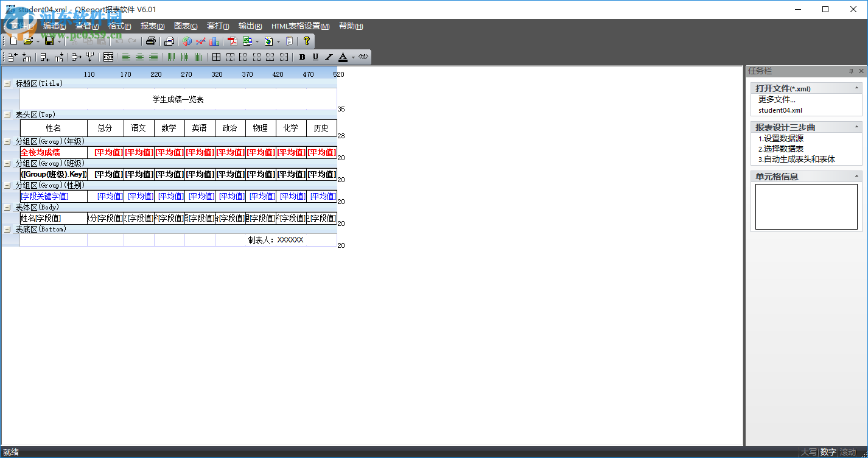Image resolution: width=868 pixels, height=458 pixels.
Task: Click the Open folder icon
Action: point(28,41)
